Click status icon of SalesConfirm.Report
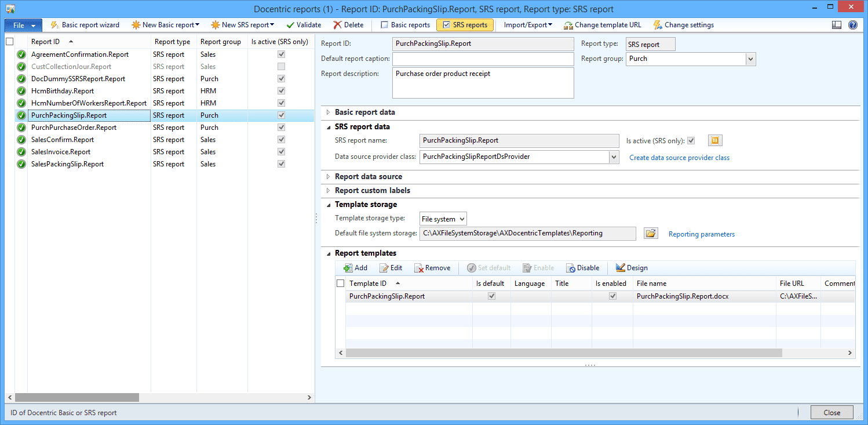868x425 pixels. click(x=21, y=140)
